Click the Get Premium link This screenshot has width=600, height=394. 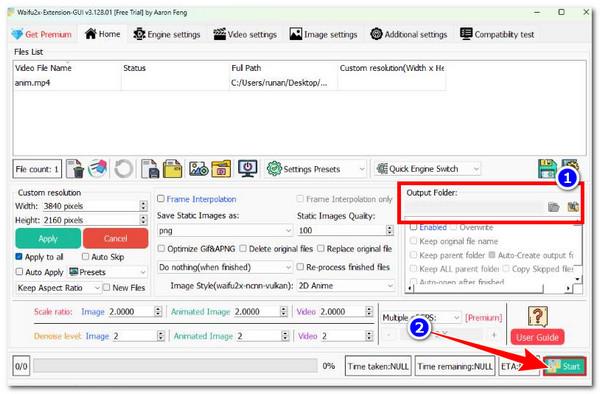48,34
